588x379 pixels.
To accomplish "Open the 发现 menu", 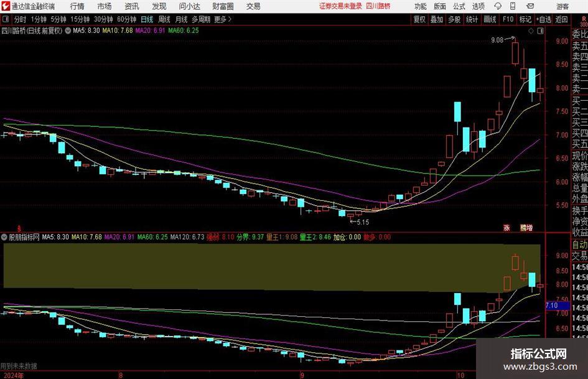I will 159,6.
